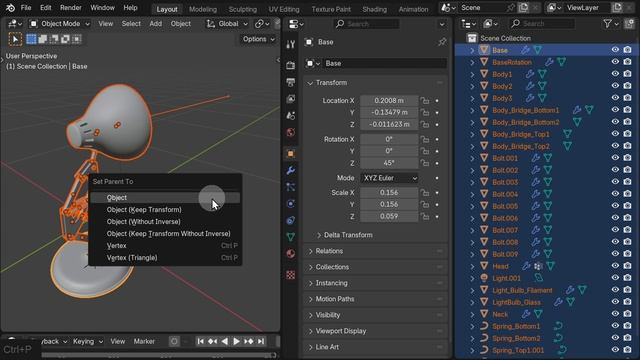Image resolution: width=640 pixels, height=360 pixels.
Task: Play the animation forward
Action: (x=236, y=341)
